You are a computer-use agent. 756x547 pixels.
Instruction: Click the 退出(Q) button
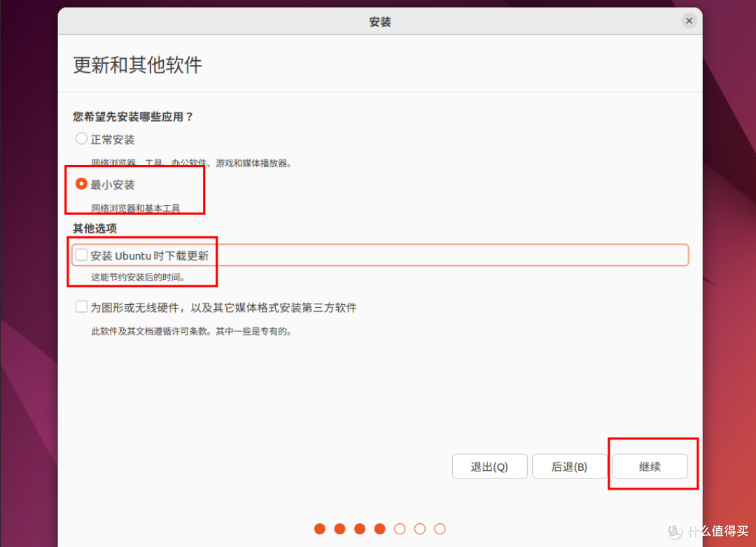pos(489,467)
